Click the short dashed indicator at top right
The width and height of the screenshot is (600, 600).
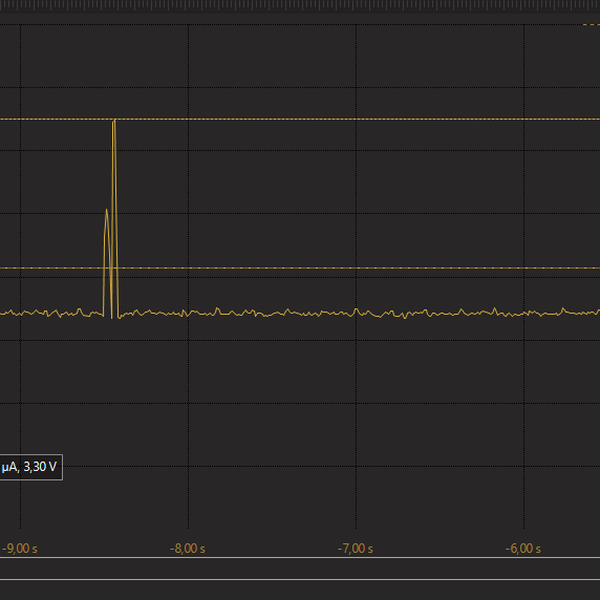(590, 24)
